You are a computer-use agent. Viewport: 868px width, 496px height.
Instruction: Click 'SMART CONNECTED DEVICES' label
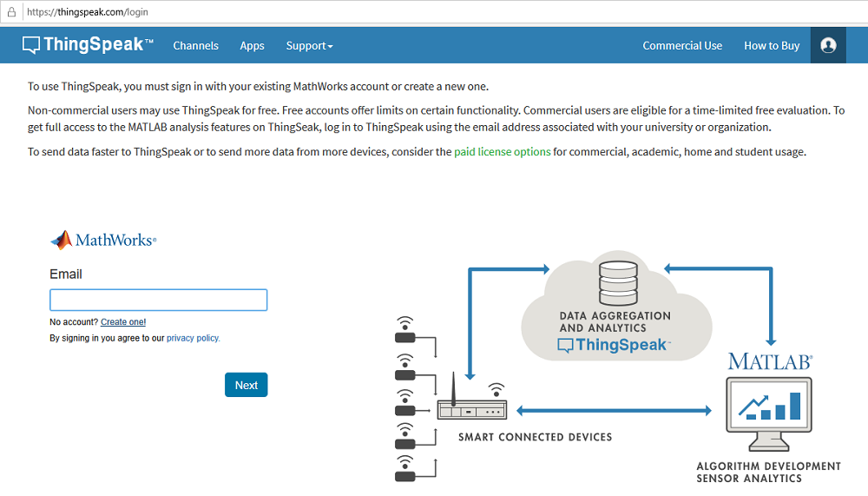536,437
